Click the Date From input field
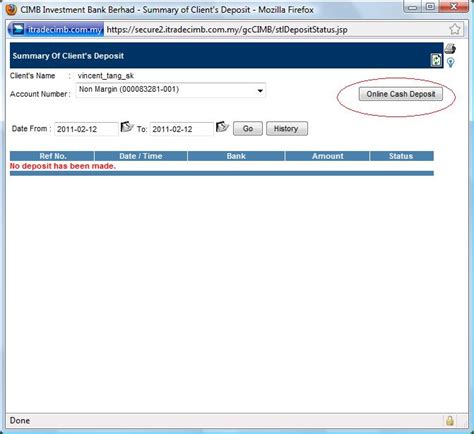 (x=86, y=129)
